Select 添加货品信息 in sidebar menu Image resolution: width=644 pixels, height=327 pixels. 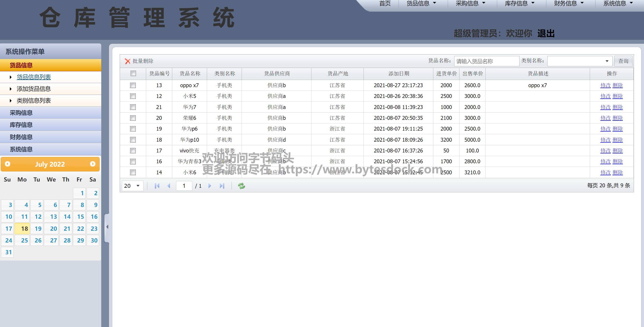(x=34, y=89)
